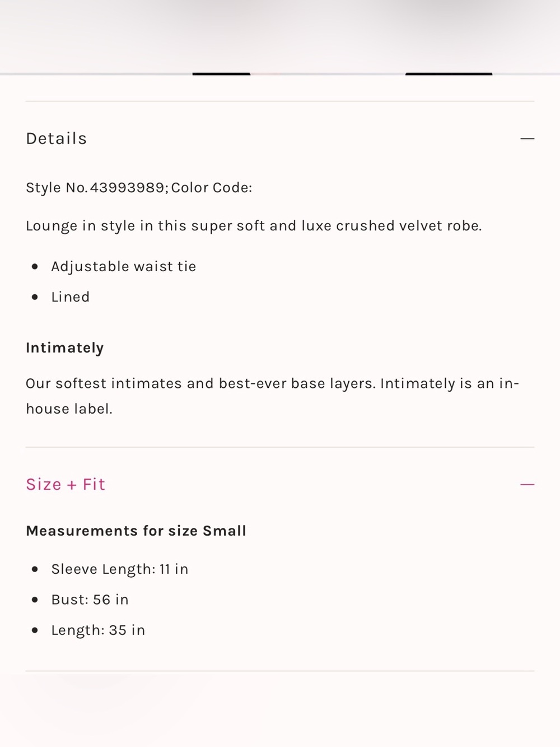Click the blurred area below measurements

point(280,709)
